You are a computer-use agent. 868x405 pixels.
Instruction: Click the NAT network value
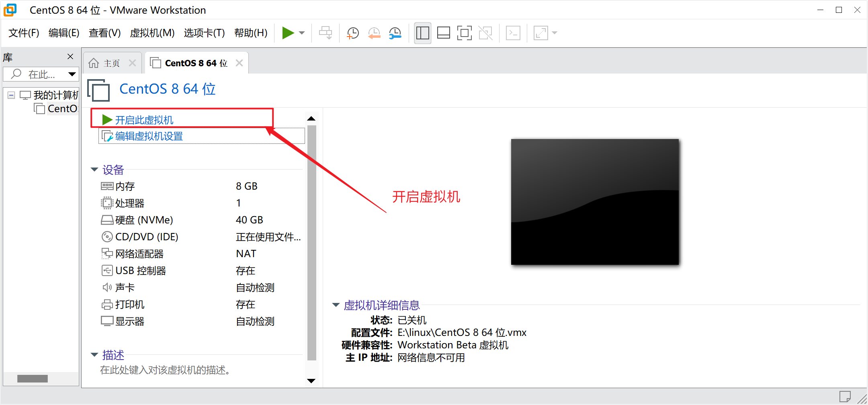[x=246, y=254]
